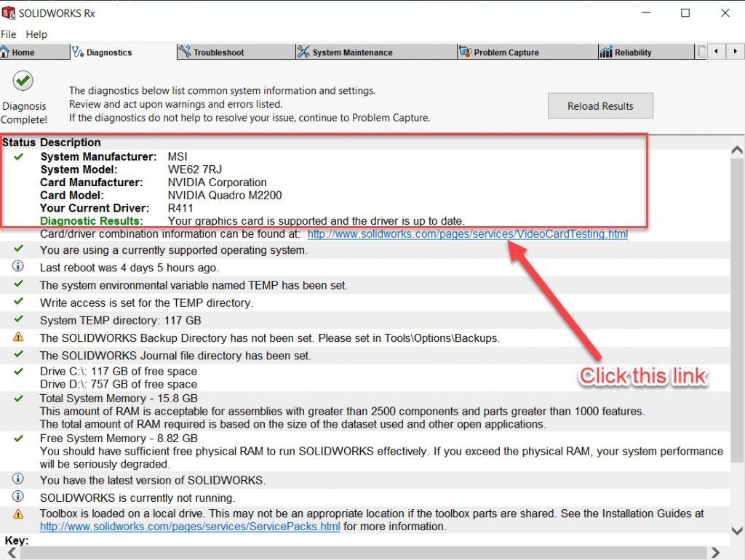
Task: Open the ServicePacks.html link
Action: point(190,527)
